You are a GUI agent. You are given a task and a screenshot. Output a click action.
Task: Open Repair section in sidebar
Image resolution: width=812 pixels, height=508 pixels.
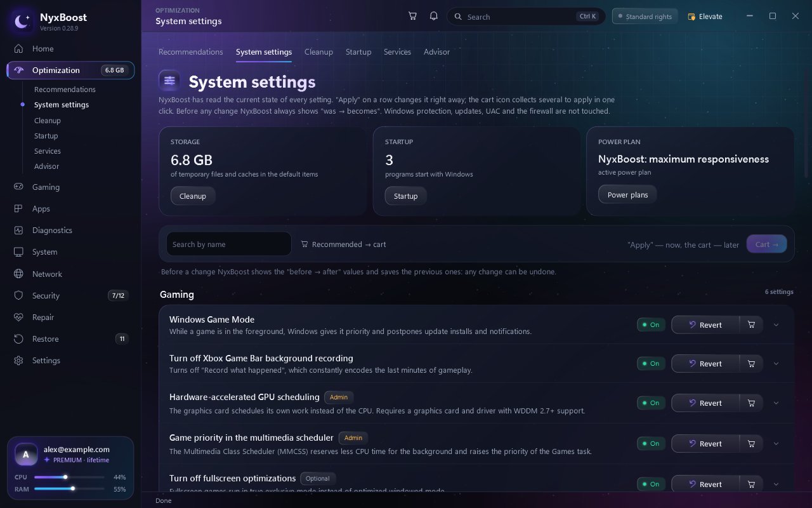[70, 317]
